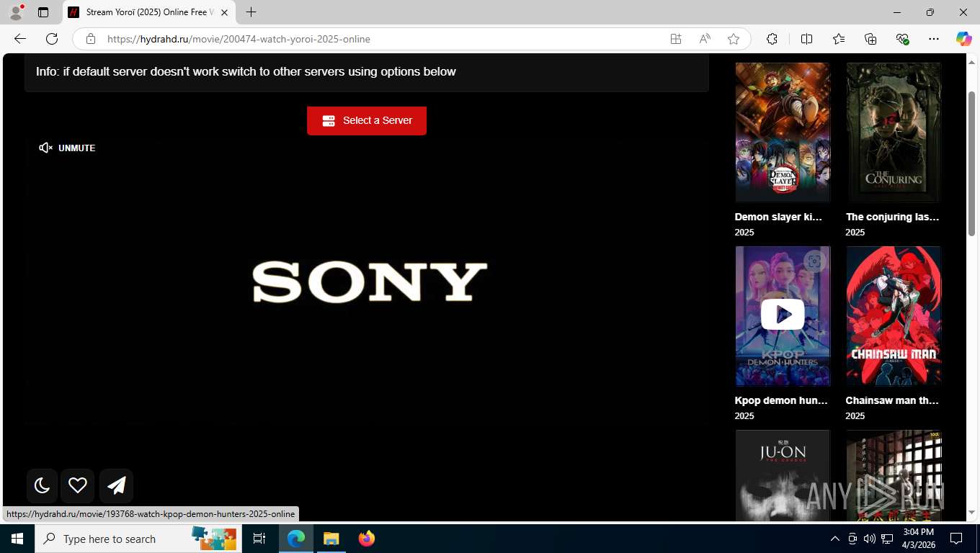The height and width of the screenshot is (553, 980).
Task: Go back with browser back arrow
Action: coord(20,39)
